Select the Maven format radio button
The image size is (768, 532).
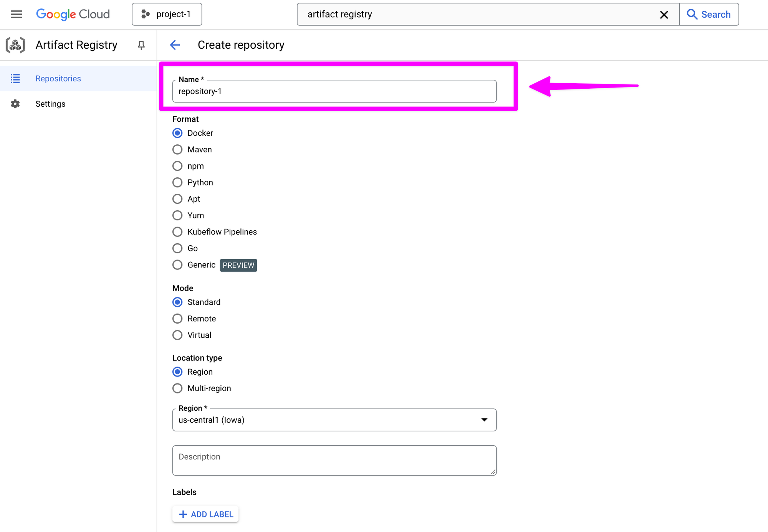pyautogui.click(x=177, y=149)
